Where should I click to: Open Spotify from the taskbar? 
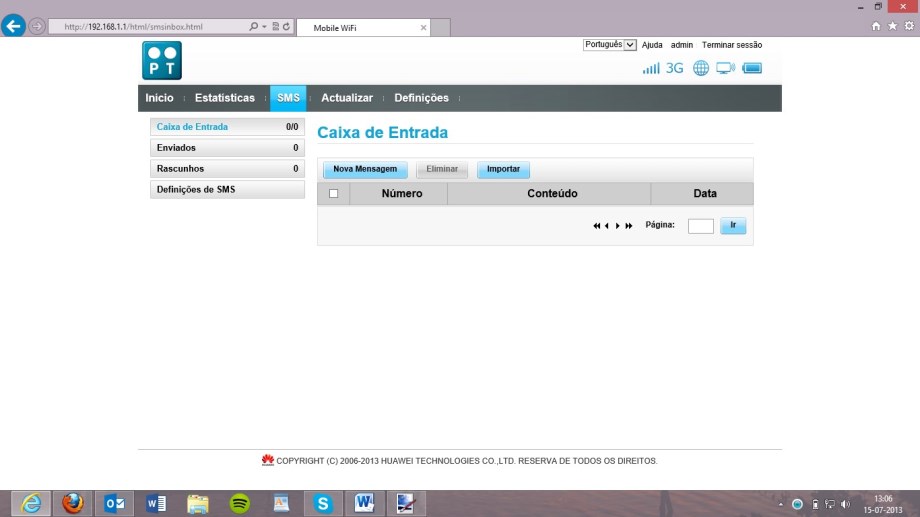239,504
